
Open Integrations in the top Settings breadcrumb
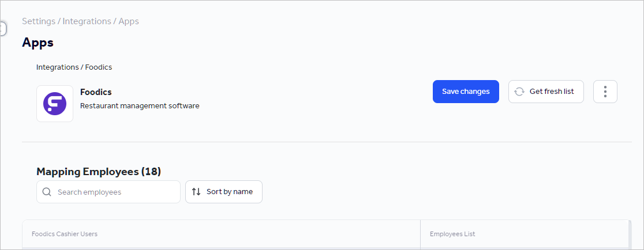[x=87, y=21]
